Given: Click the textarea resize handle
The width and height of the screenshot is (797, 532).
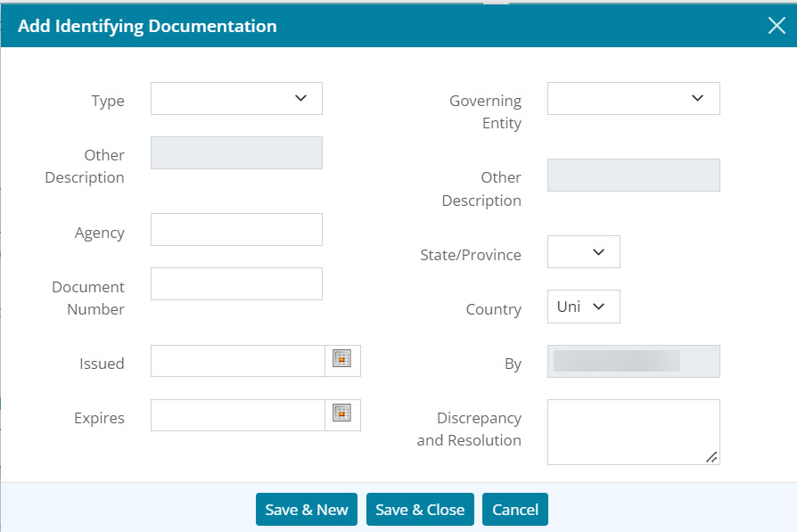Looking at the screenshot, I should [x=712, y=459].
